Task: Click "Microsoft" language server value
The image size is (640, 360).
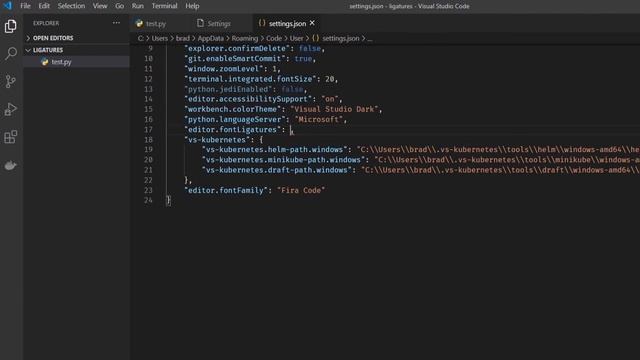Action: point(318,120)
